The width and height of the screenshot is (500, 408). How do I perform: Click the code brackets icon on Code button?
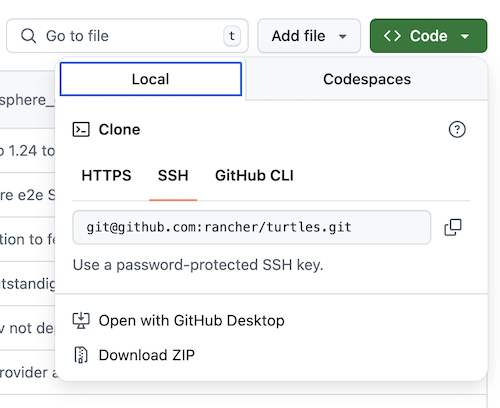pos(392,36)
